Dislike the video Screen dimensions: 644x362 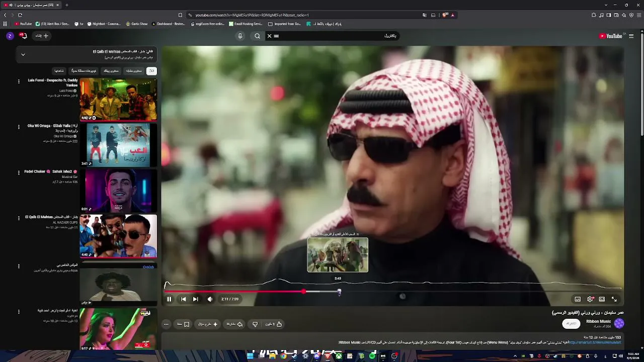pos(255,324)
